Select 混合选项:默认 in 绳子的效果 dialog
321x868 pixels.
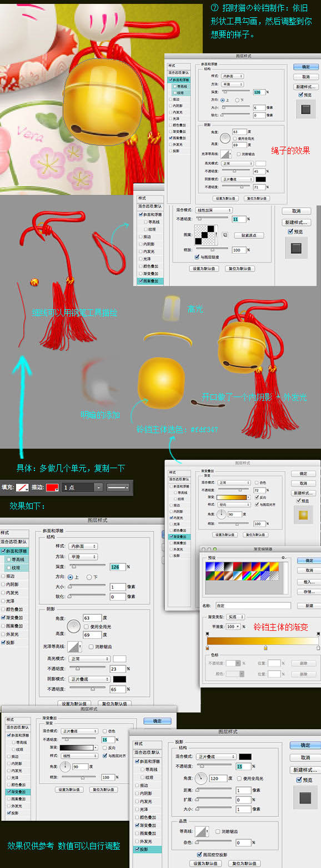click(x=179, y=73)
